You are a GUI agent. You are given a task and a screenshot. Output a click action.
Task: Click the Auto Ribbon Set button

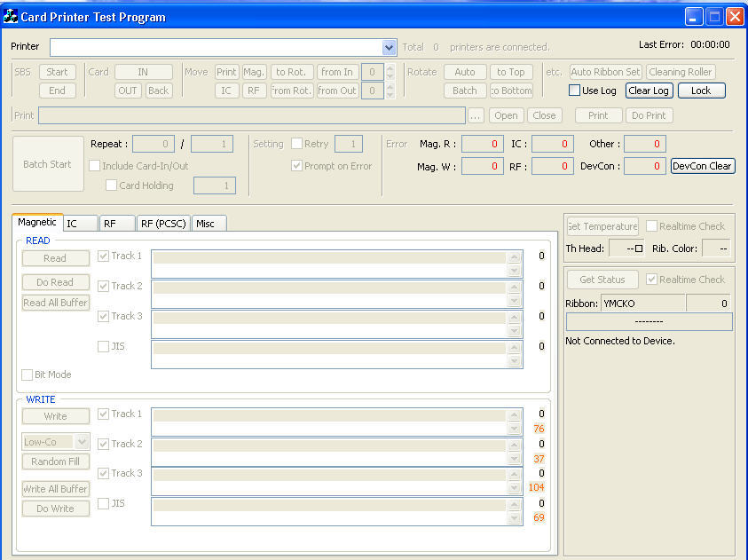click(605, 72)
